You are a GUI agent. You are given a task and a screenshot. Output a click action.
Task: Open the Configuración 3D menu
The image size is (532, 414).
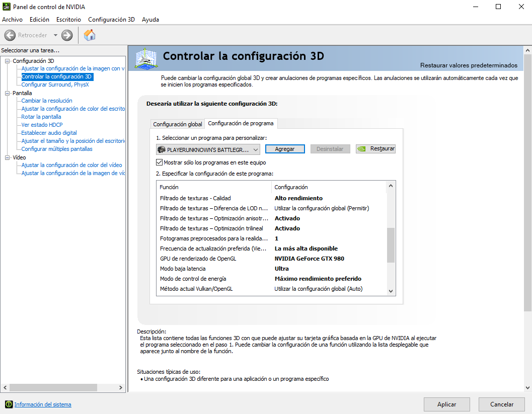(x=111, y=20)
